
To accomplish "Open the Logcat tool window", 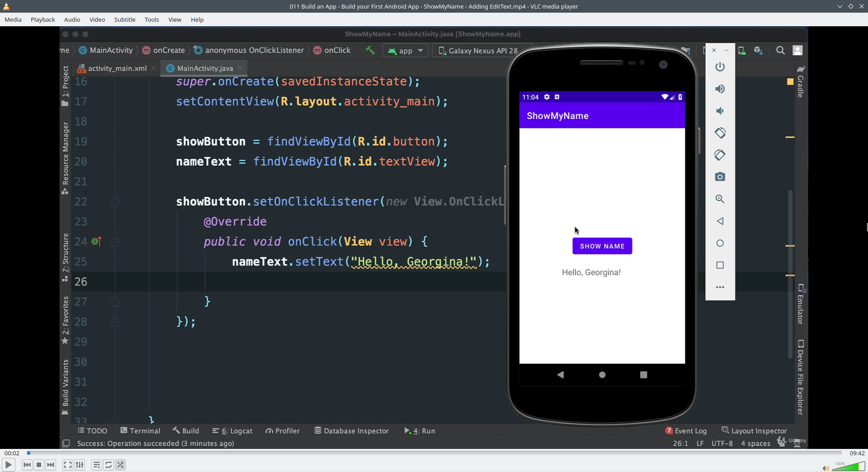I will click(x=232, y=431).
